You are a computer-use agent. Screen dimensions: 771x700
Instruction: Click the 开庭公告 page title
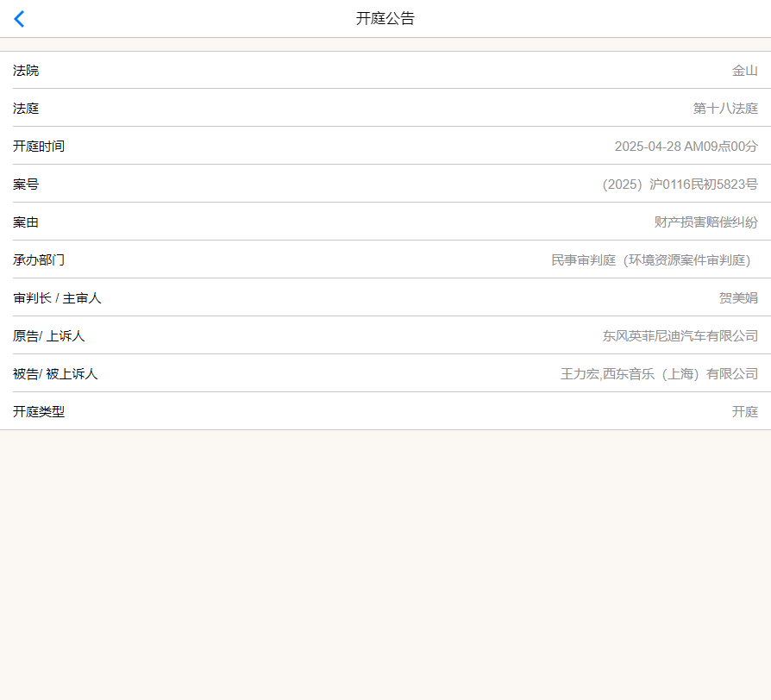[385, 19]
